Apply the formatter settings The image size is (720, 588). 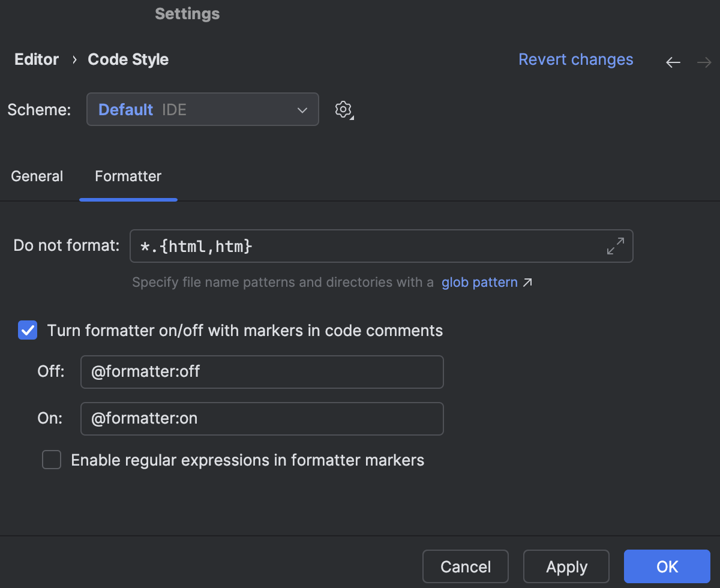566,566
